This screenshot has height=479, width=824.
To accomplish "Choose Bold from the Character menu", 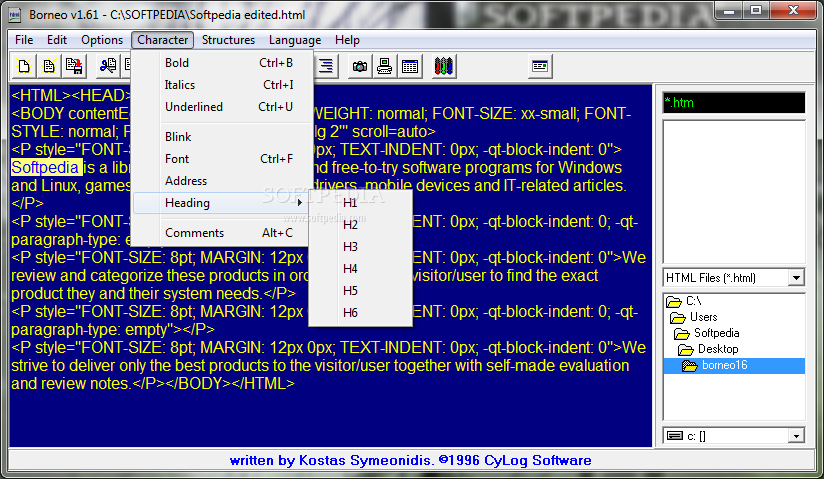I will [222, 63].
